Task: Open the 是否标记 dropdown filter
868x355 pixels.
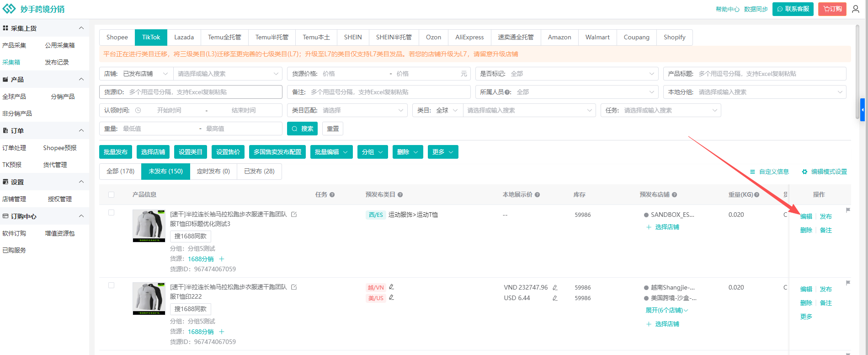Action: pos(567,74)
